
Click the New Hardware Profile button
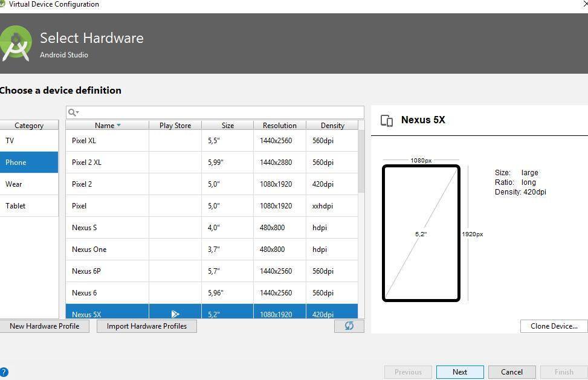coord(44,326)
